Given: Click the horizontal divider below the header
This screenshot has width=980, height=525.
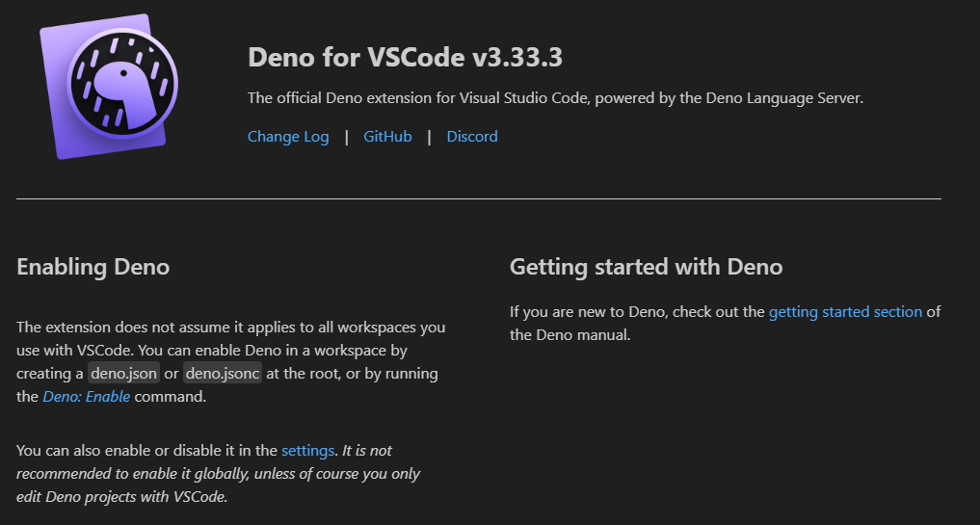Looking at the screenshot, I should [479, 198].
